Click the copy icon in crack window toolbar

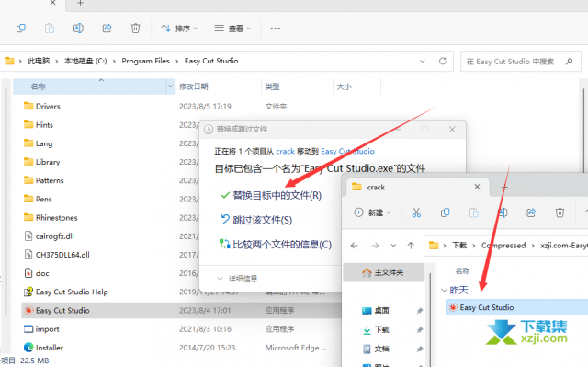(445, 212)
